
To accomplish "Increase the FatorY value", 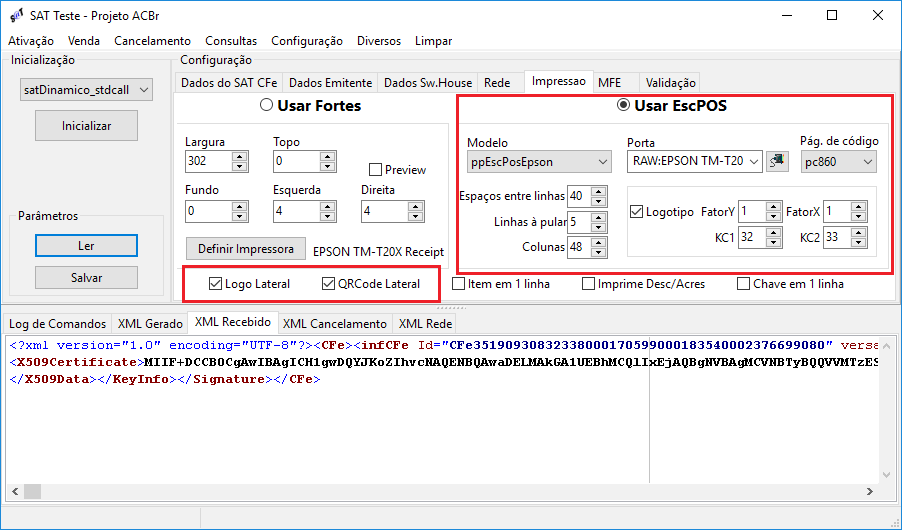I will (774, 206).
